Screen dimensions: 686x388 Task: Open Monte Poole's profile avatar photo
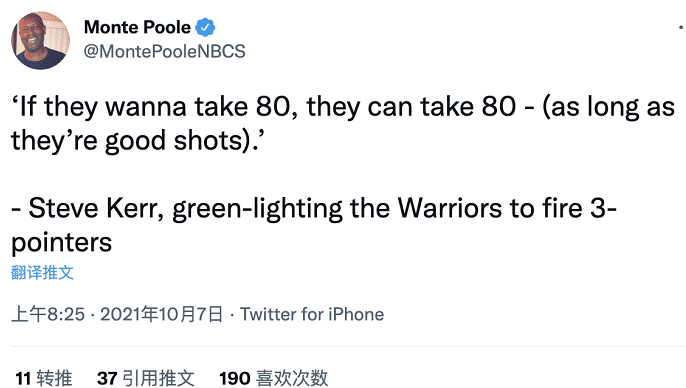click(40, 41)
